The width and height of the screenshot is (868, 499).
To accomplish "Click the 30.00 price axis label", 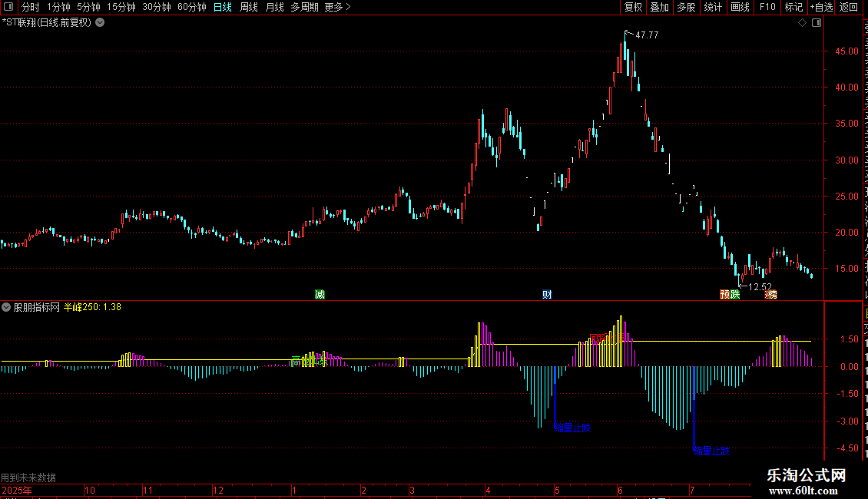I will pos(847,160).
